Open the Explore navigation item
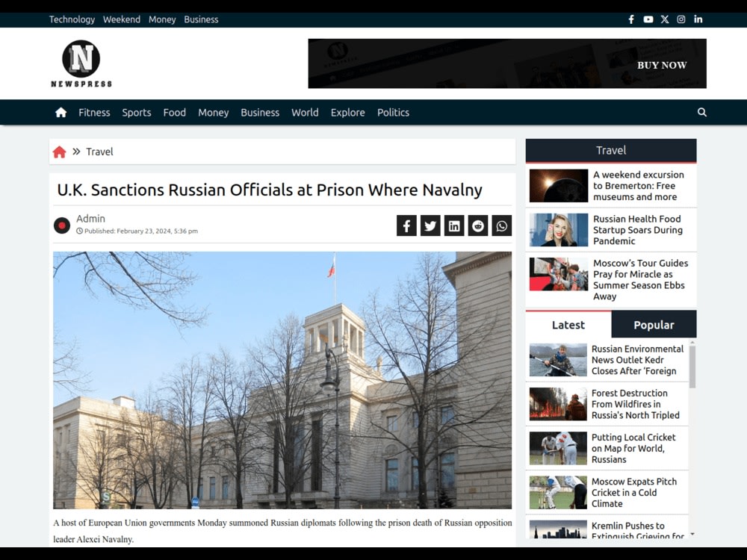The image size is (747, 560). pos(348,113)
